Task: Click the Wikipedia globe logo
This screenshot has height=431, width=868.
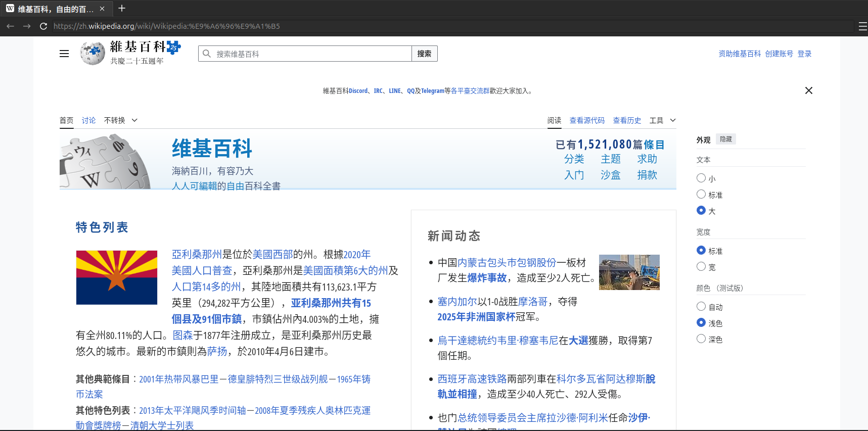Action: click(93, 53)
